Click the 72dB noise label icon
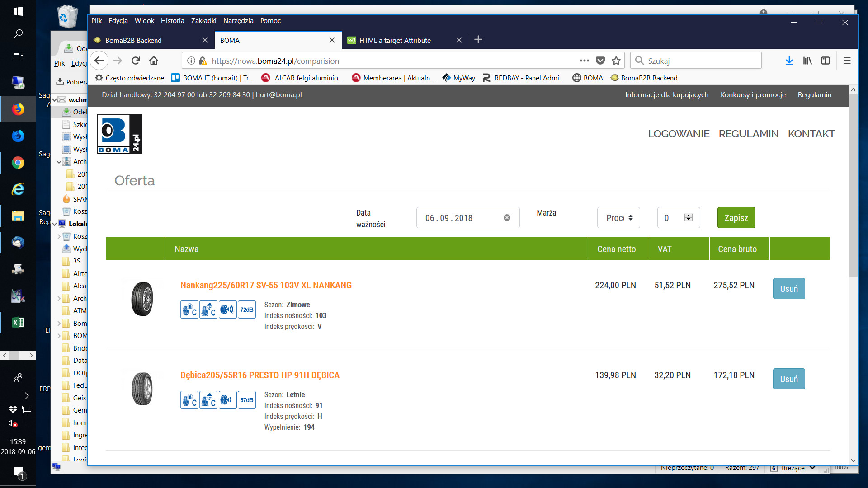Screen dimensions: 868x488 coord(246,310)
